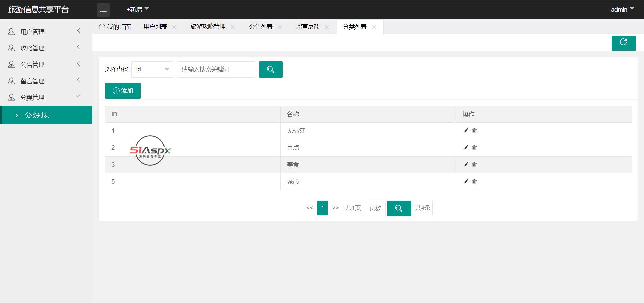Switch to the 我的桌面 tab
This screenshot has width=644, height=303.
(x=115, y=27)
